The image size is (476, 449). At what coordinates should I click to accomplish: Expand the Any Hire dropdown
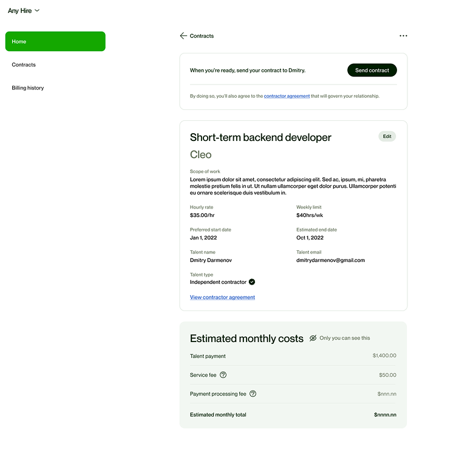click(x=24, y=11)
